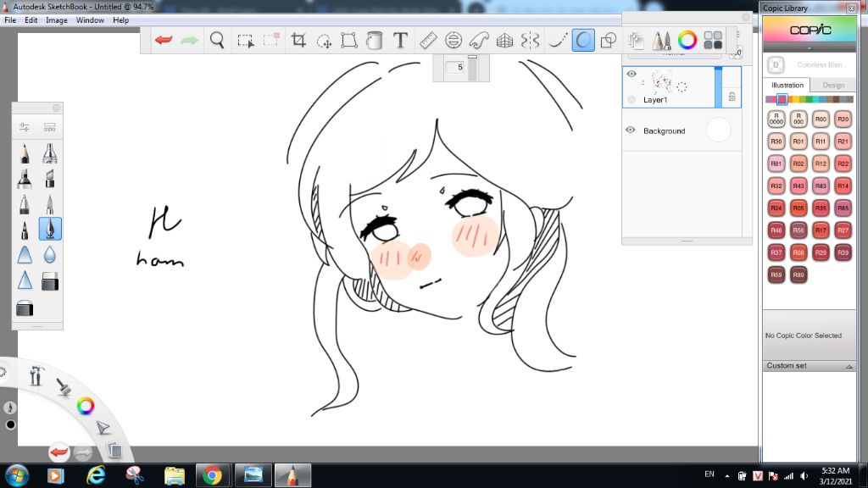Turn on the Symmetry tool
868x488 pixels.
click(530, 41)
